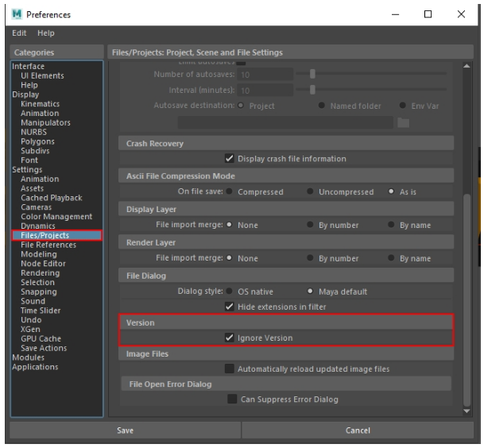Collapse the Ascii File Compression Mode section
This screenshot has height=448, width=484.
pyautogui.click(x=286, y=176)
